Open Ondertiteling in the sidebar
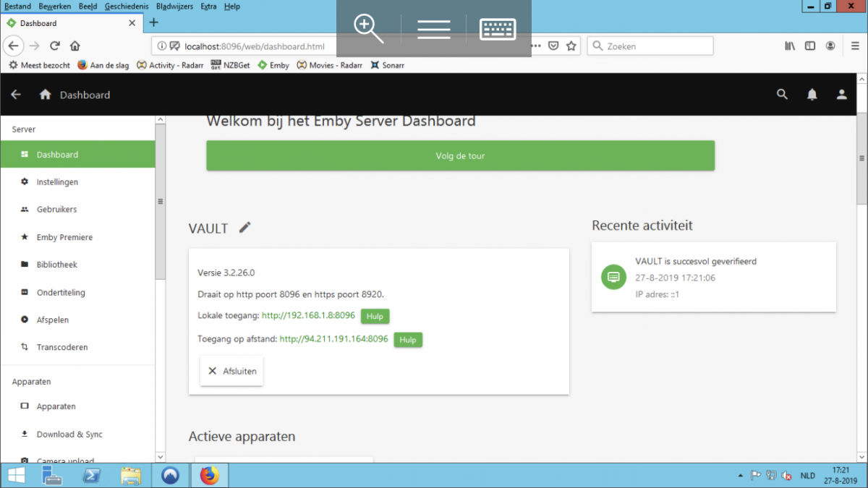Screen dimensions: 868x488 (x=77, y=292)
